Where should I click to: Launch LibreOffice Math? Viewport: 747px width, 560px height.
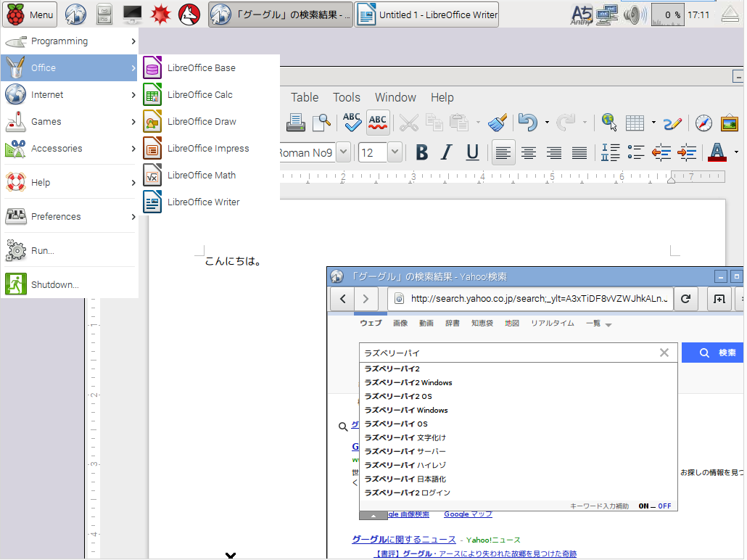coord(211,175)
